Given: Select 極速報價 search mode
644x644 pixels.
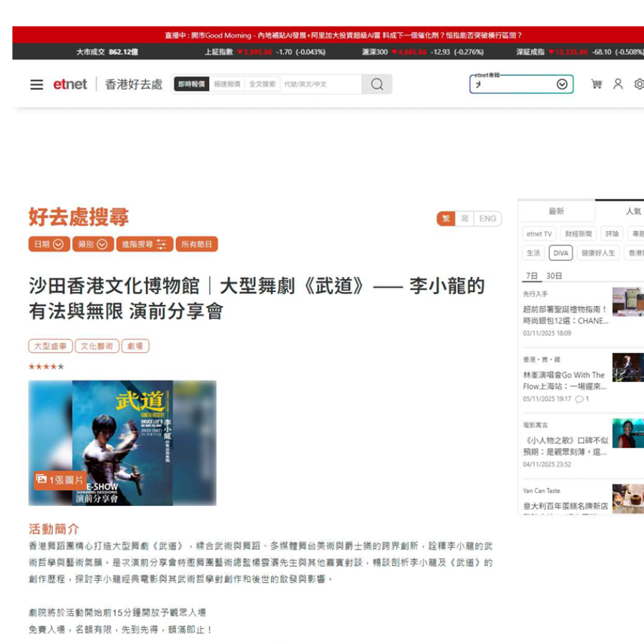Looking at the screenshot, I should pyautogui.click(x=227, y=84).
